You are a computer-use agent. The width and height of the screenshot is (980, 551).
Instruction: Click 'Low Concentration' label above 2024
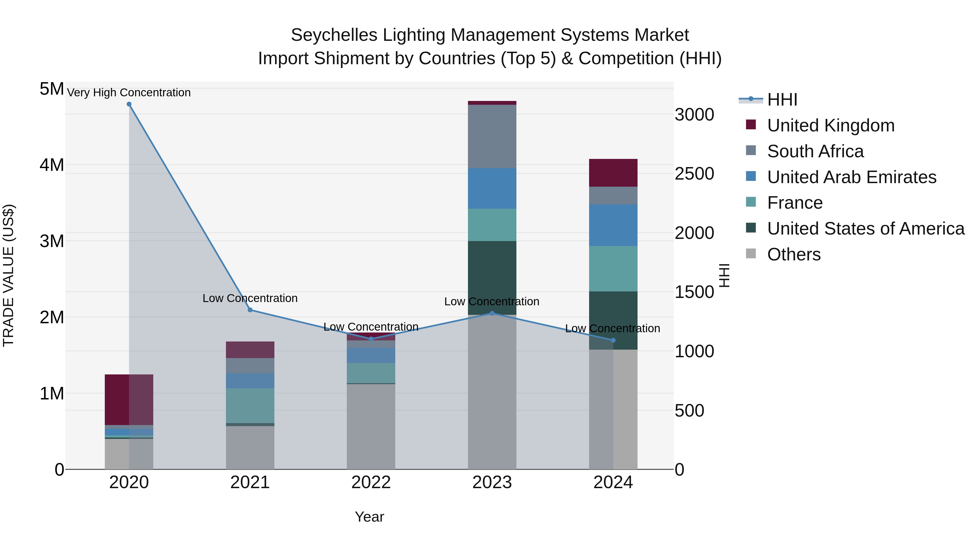point(613,328)
